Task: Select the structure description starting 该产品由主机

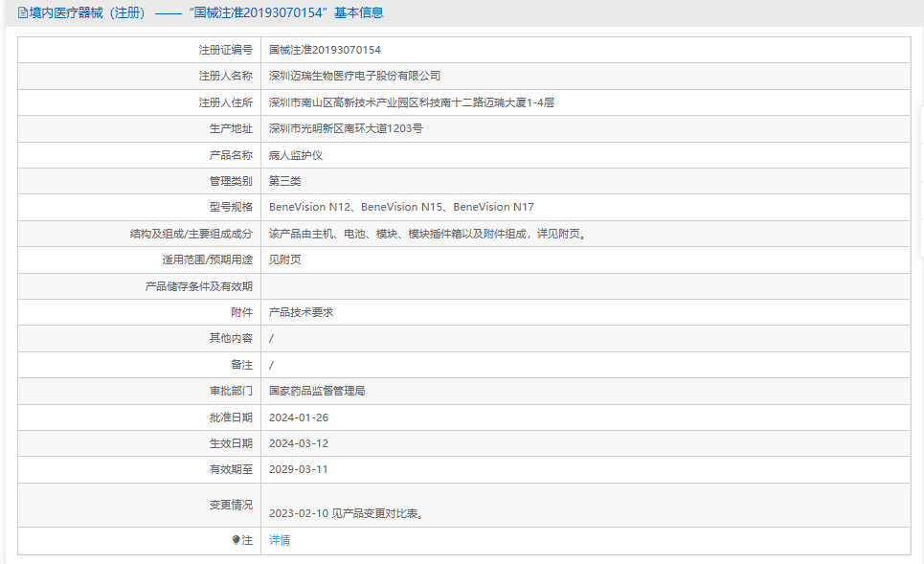Action: [428, 234]
